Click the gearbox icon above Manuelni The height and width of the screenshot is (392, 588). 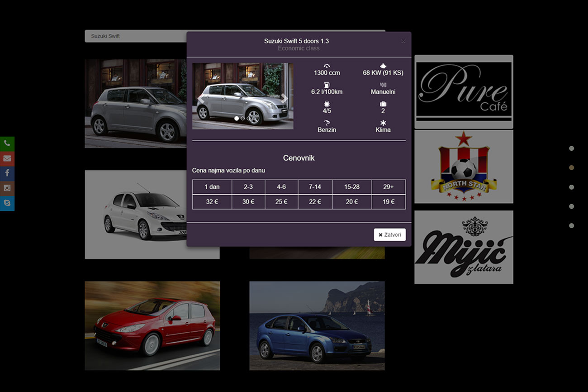pyautogui.click(x=383, y=85)
